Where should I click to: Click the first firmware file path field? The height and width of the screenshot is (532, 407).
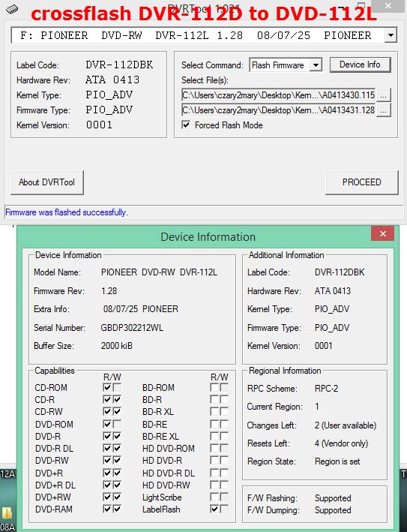click(x=279, y=95)
